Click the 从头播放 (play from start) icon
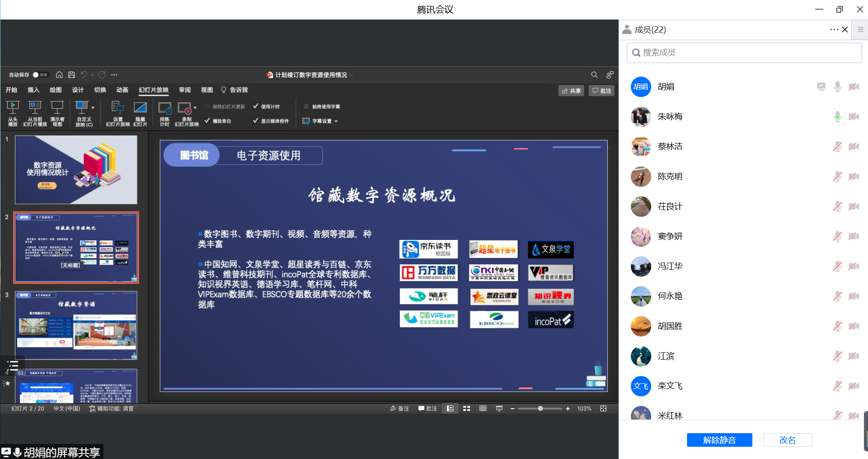868x459 pixels. point(13,108)
